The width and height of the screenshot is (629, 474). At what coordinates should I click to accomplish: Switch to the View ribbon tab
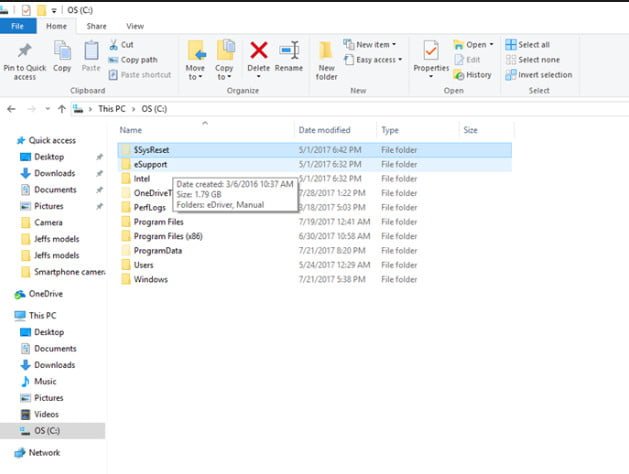point(135,26)
